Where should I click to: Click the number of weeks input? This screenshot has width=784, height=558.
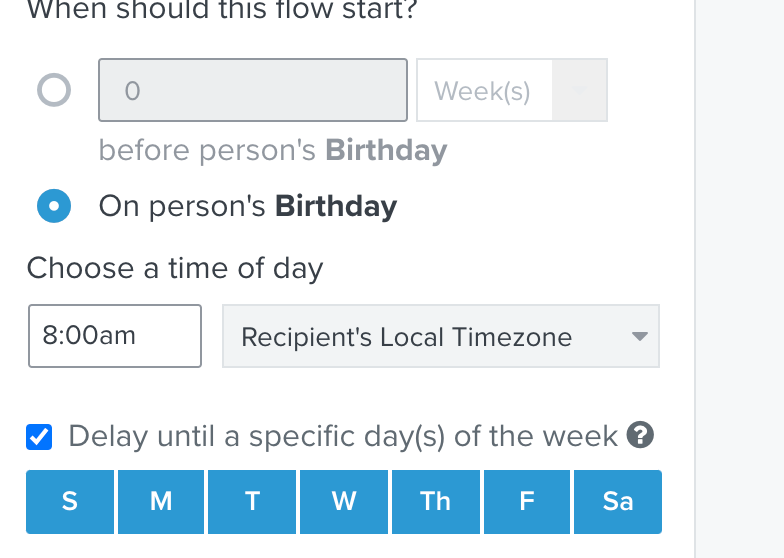click(x=253, y=90)
